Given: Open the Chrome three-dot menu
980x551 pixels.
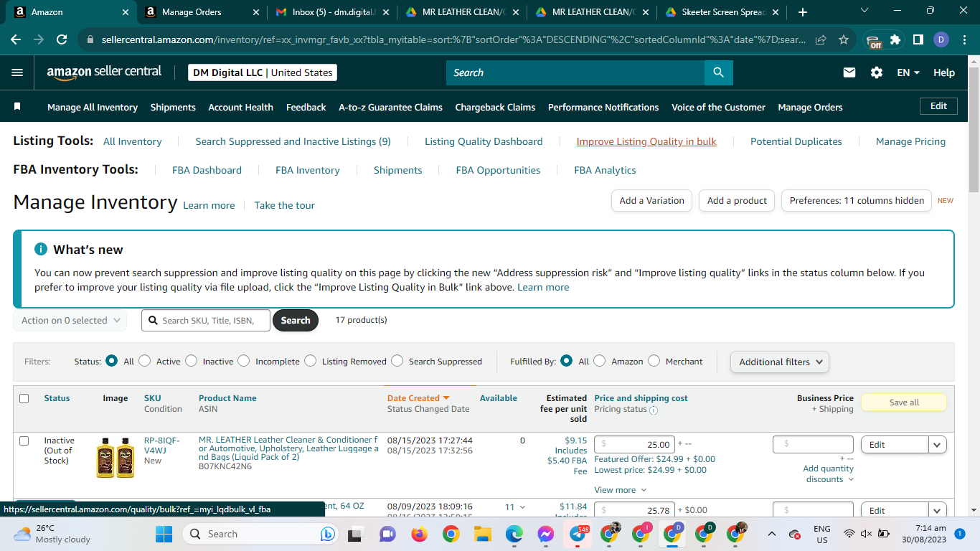Looking at the screenshot, I should tap(963, 39).
